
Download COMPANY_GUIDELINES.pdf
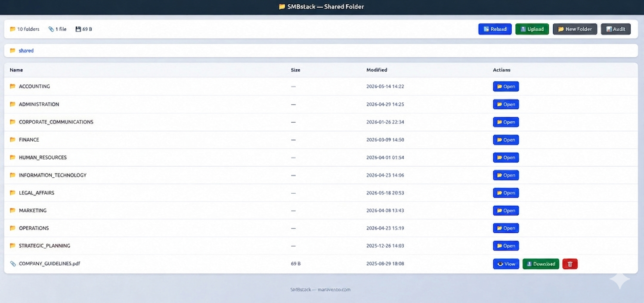pos(541,264)
